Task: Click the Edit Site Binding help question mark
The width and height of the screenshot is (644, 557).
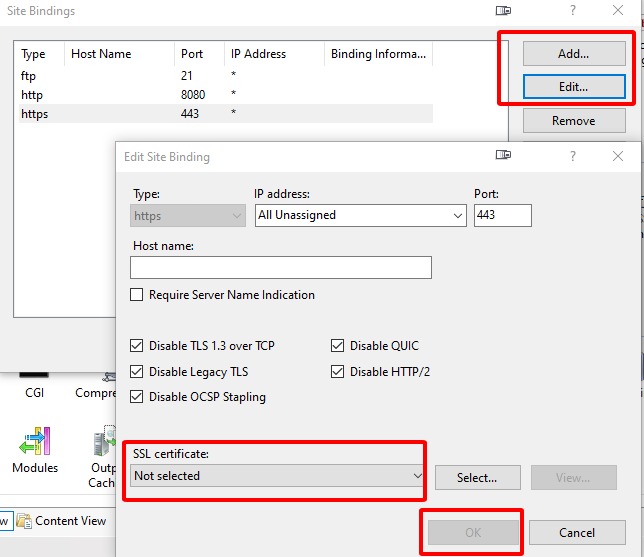Action: coord(573,156)
